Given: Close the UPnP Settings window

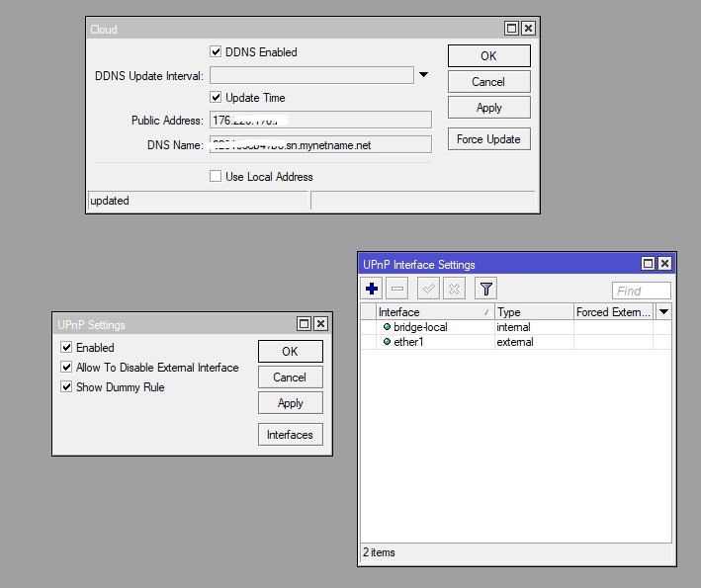Looking at the screenshot, I should 320,323.
